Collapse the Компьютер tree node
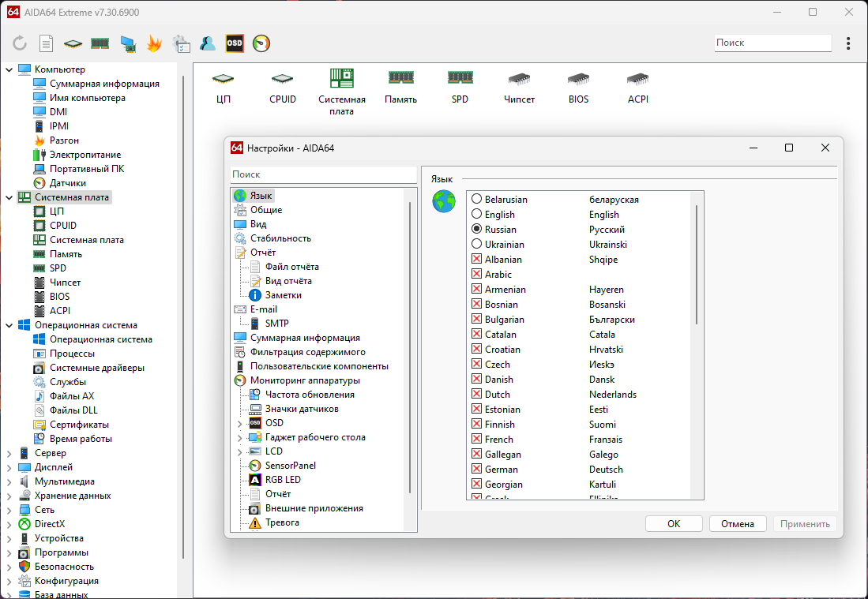 (x=9, y=69)
